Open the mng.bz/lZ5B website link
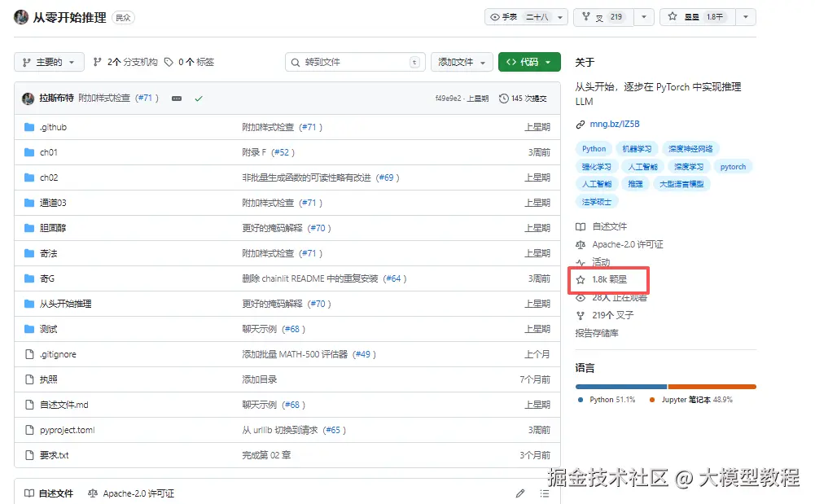Viewport: 815px width, 504px height. 615,125
